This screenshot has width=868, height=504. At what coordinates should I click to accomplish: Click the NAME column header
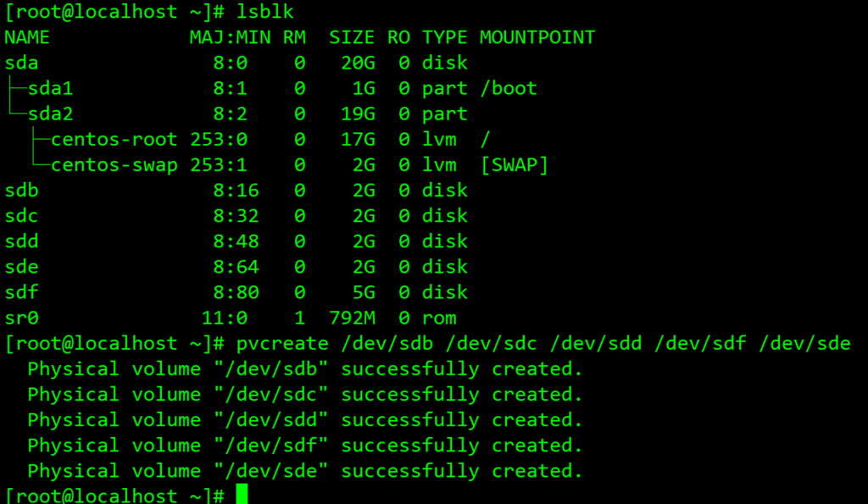pos(27,37)
